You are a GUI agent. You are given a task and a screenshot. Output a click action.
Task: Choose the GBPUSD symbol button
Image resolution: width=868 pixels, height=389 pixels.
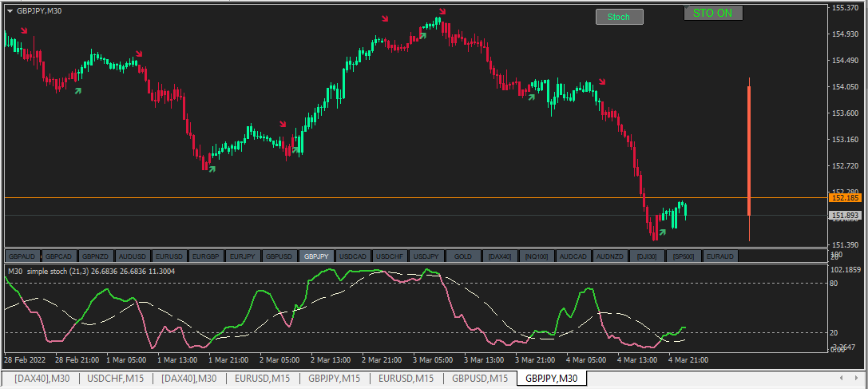pyautogui.click(x=279, y=256)
